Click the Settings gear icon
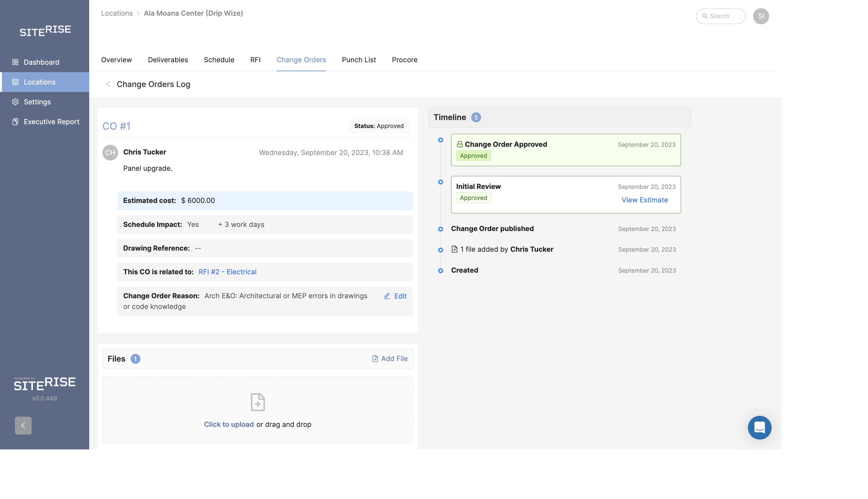This screenshot has width=868, height=499. coord(15,102)
